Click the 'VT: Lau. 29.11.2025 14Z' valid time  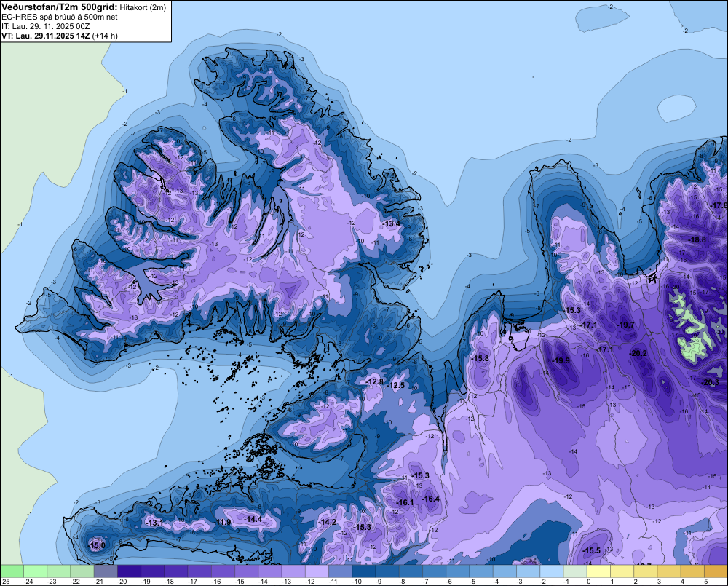pyautogui.click(x=46, y=36)
